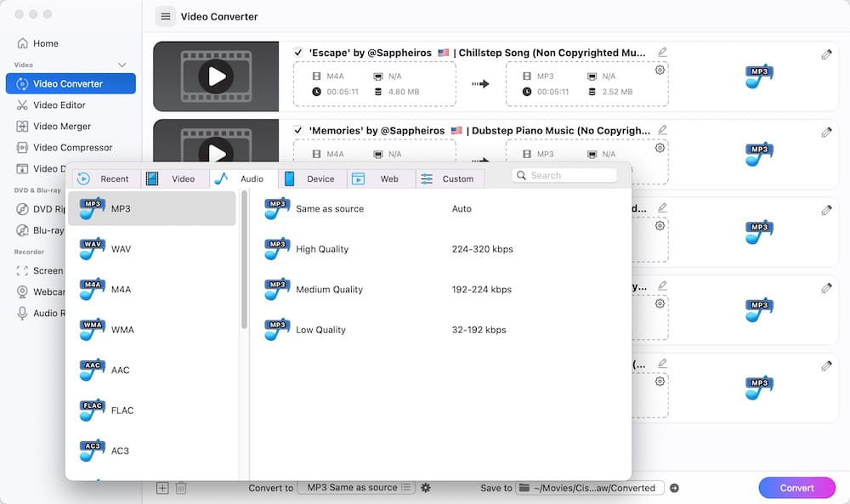Choose the FLAC audio format
850x504 pixels.
click(x=152, y=411)
